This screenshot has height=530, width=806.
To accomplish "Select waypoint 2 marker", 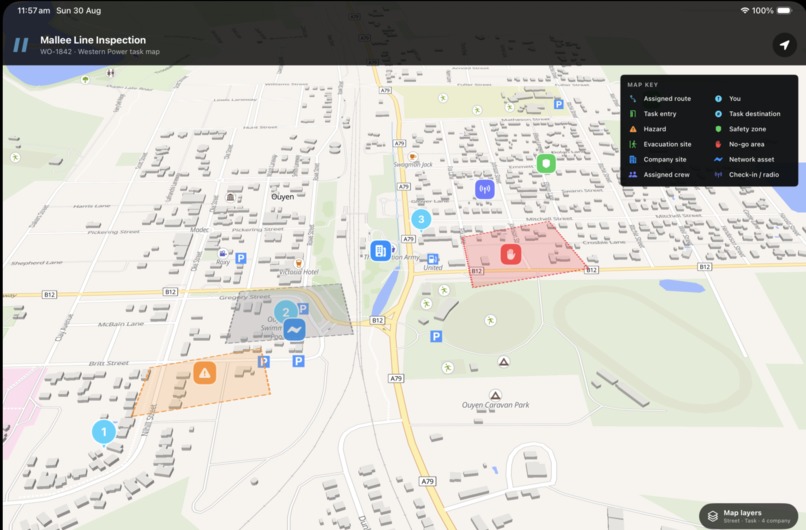I will click(285, 312).
